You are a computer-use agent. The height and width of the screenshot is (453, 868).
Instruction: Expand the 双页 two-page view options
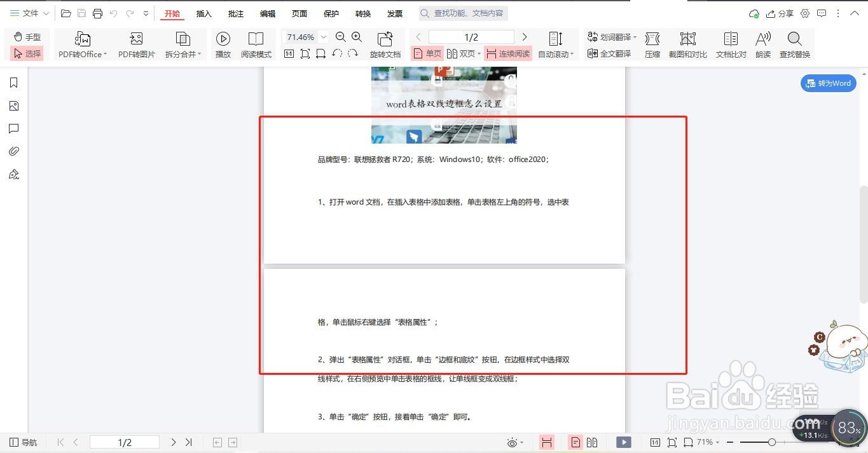click(479, 53)
